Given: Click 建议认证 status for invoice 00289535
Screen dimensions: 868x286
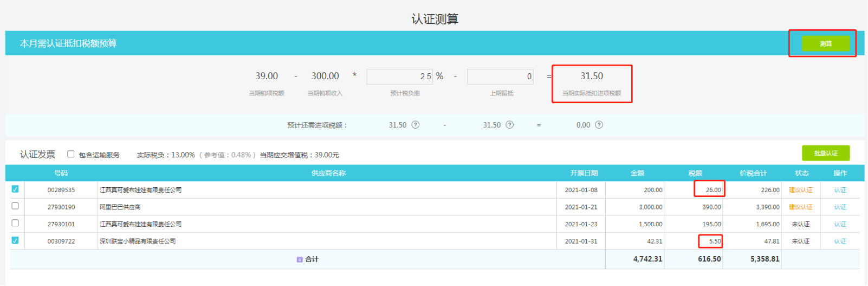Looking at the screenshot, I should [x=801, y=190].
